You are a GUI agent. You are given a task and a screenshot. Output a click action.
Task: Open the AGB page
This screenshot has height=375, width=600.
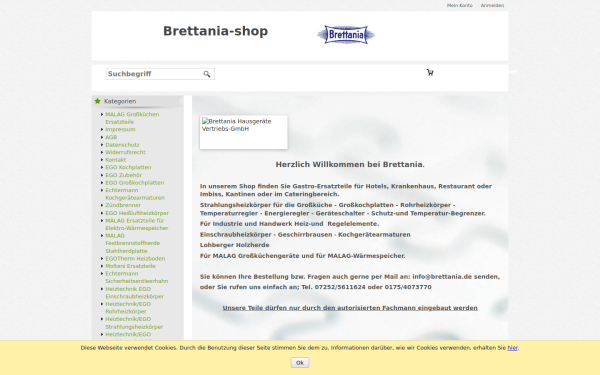click(111, 137)
